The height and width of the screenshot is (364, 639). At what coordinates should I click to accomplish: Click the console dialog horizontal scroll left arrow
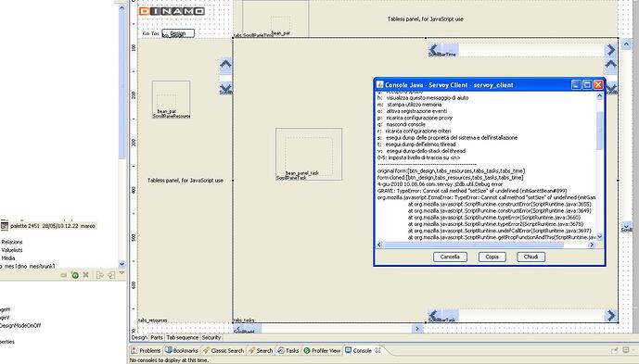pyautogui.click(x=380, y=245)
